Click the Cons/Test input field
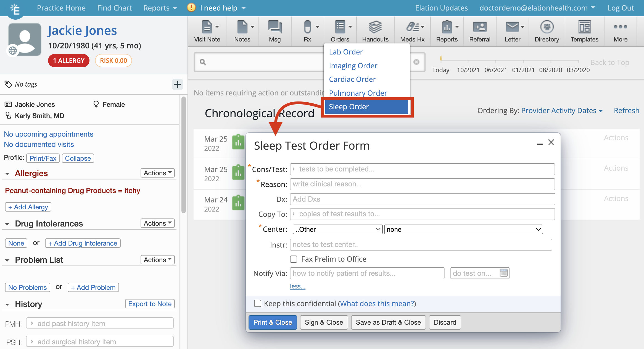 click(421, 168)
